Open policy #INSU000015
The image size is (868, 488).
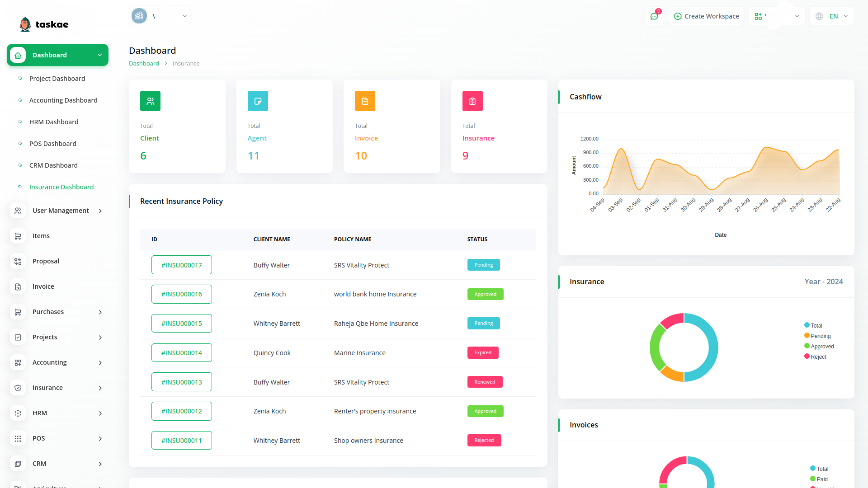(182, 324)
